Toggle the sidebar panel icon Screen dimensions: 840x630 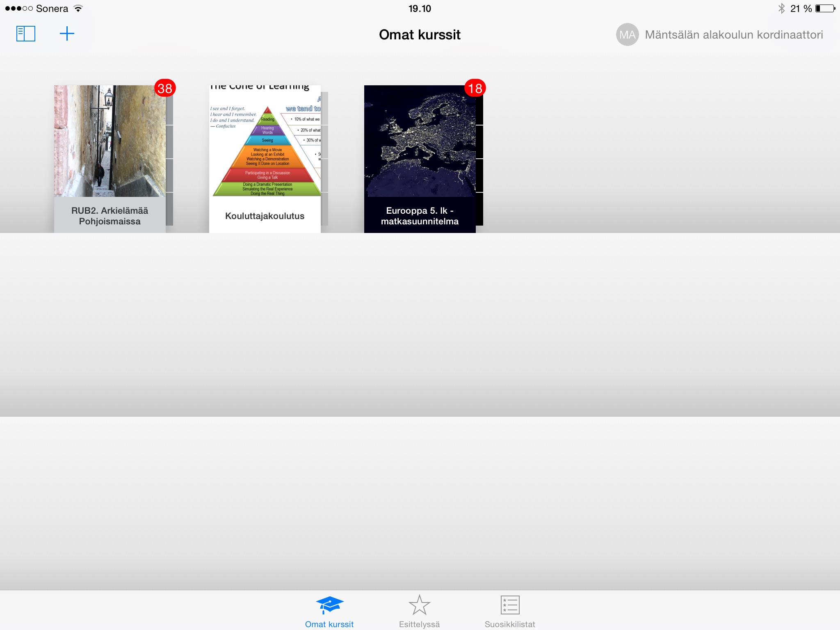click(x=25, y=34)
